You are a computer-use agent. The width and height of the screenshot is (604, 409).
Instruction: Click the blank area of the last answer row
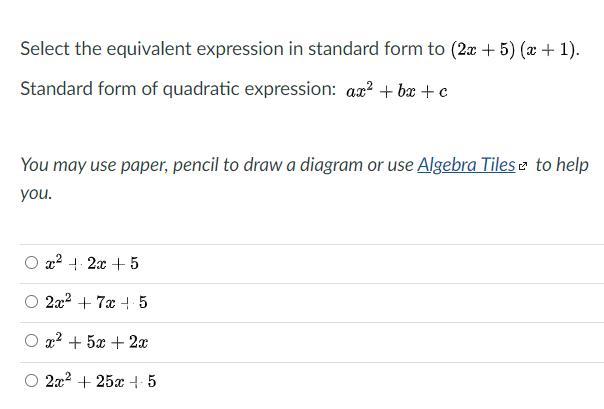(x=378, y=382)
